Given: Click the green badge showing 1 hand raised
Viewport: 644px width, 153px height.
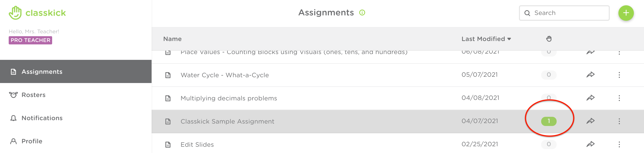Looking at the screenshot, I should click(x=549, y=121).
